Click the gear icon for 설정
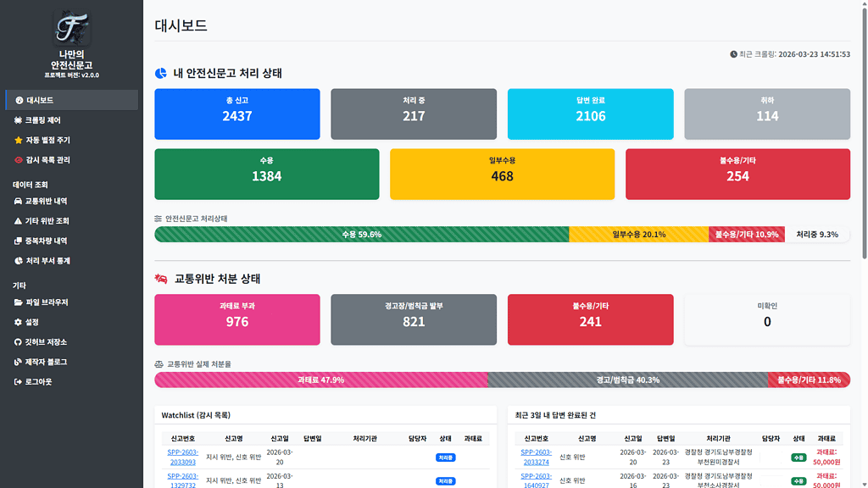868x488 pixels. [19, 322]
